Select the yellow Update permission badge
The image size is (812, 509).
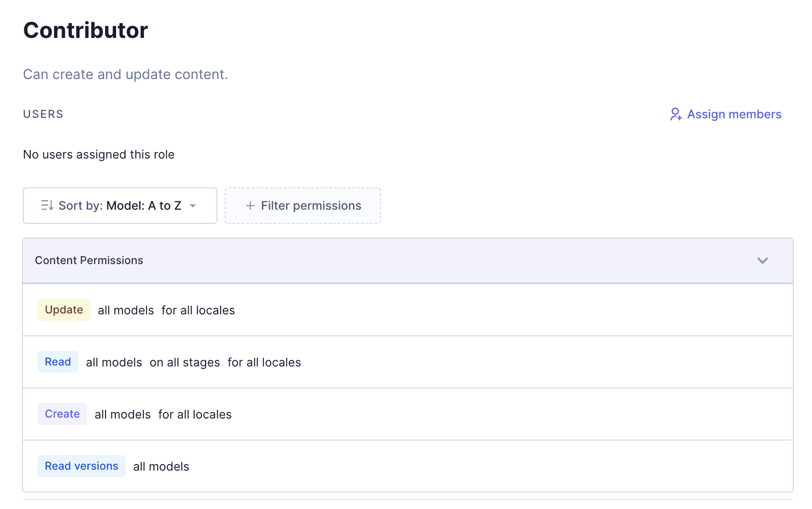tap(63, 310)
